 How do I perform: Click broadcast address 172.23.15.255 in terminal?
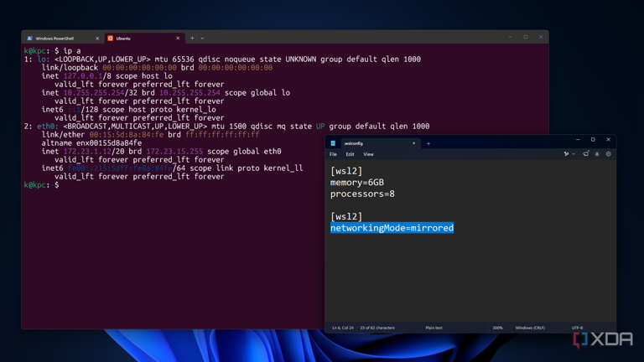(x=174, y=152)
